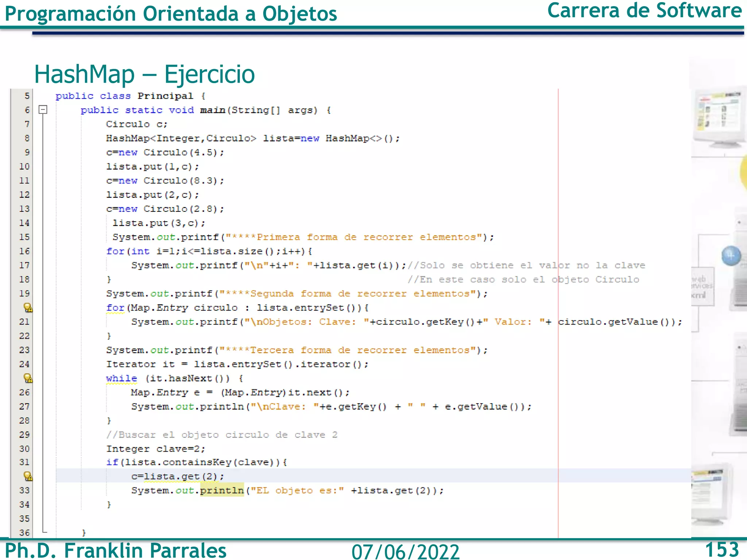Click the warning lightbulb beside for Map.Entry line

click(28, 308)
